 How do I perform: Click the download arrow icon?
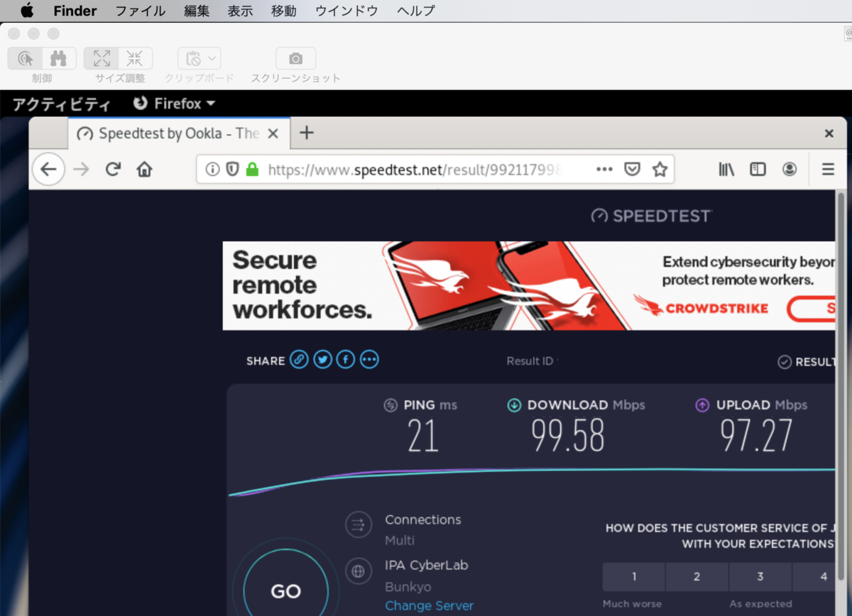[x=514, y=405]
